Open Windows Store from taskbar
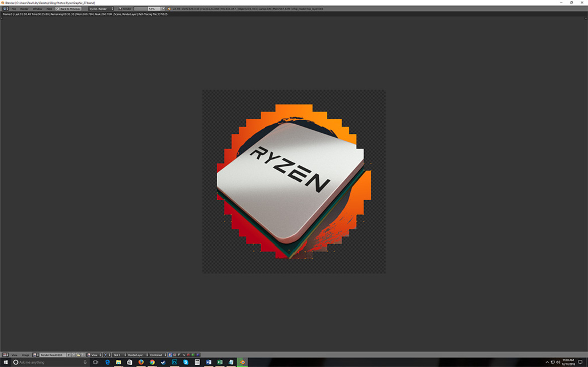This screenshot has height=367, width=588. point(130,362)
